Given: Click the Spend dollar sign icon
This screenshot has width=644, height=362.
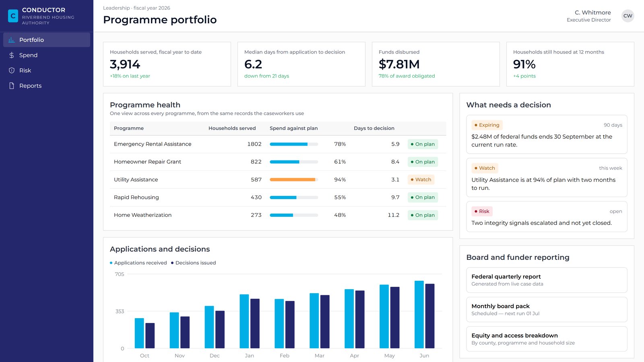Looking at the screenshot, I should 12,55.
